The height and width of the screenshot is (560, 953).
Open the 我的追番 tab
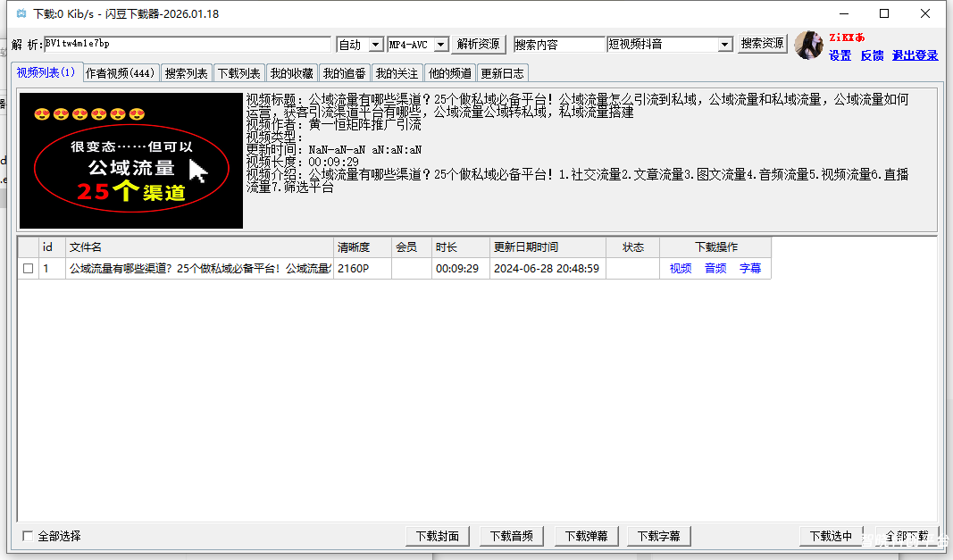point(345,73)
